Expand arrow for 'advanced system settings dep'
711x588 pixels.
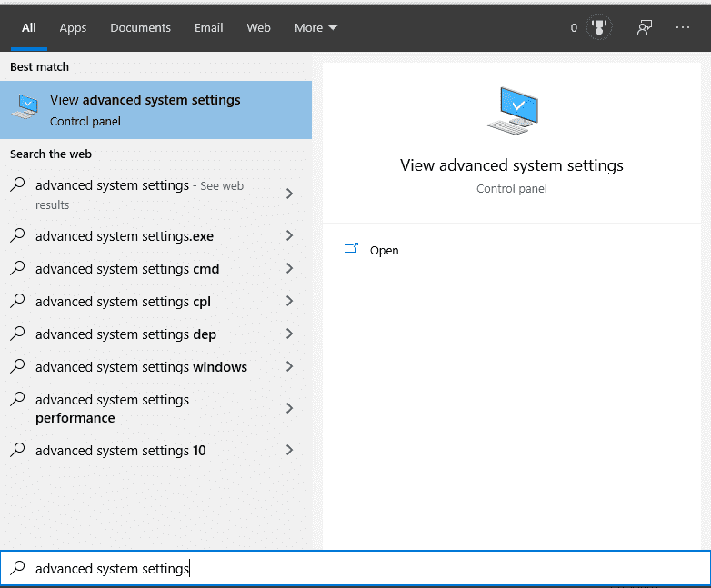tap(289, 334)
